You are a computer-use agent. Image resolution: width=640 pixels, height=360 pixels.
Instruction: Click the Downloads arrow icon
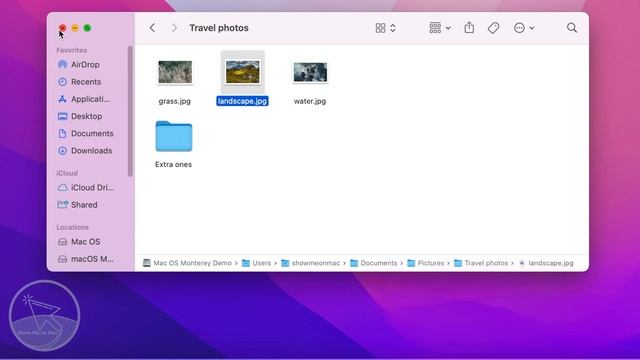click(x=62, y=151)
